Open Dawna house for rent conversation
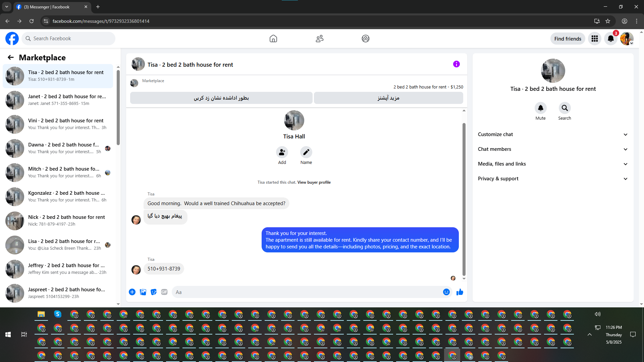644x362 pixels. (58, 148)
